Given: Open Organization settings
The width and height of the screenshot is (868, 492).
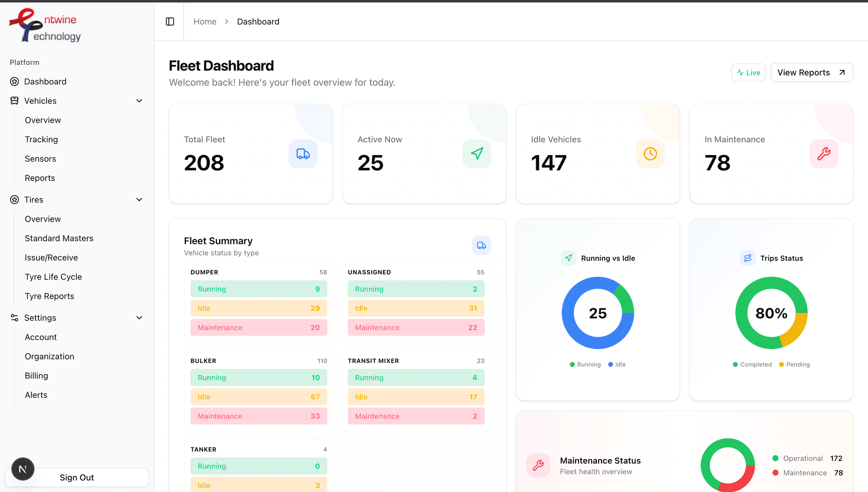Looking at the screenshot, I should [49, 356].
